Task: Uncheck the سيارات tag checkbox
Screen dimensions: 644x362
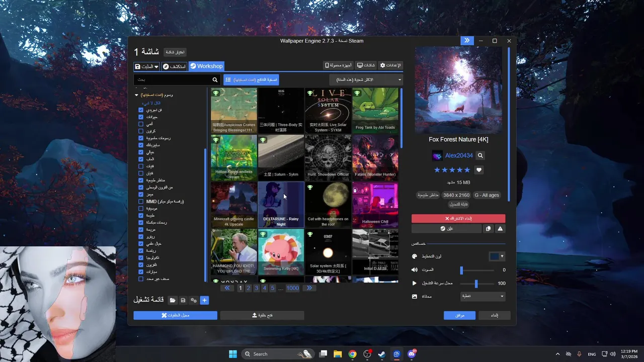Action: 141,271
